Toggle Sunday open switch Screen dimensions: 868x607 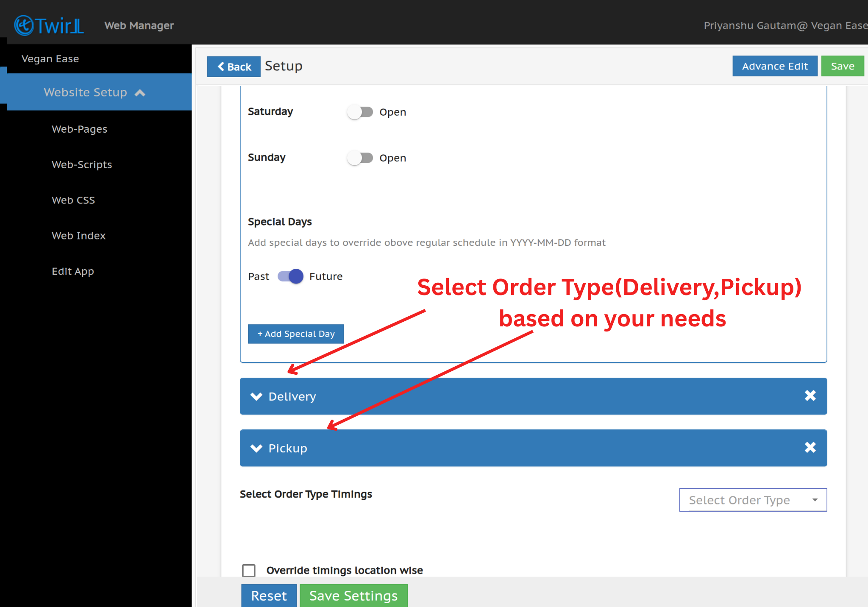tap(360, 158)
